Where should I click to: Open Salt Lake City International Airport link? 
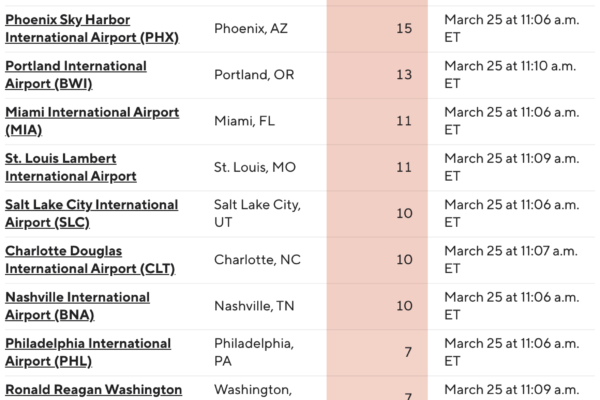pyautogui.click(x=92, y=213)
